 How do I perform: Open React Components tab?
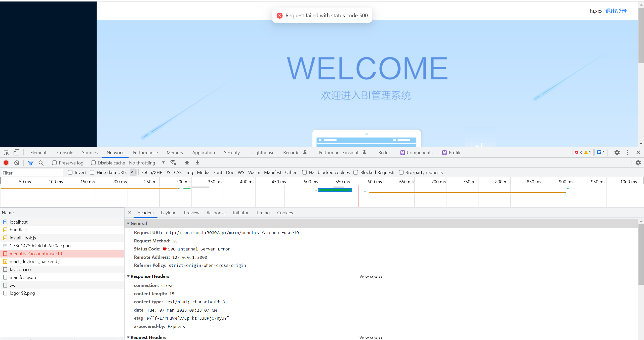[x=416, y=152]
